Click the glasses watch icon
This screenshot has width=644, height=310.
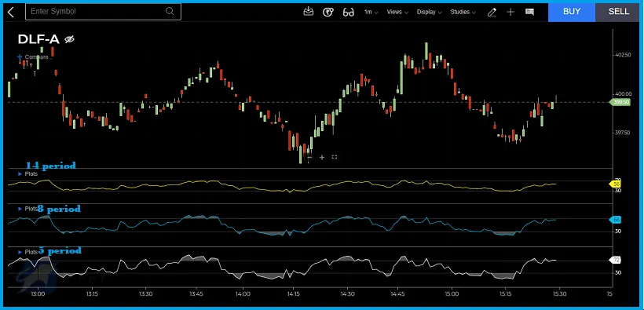point(348,13)
